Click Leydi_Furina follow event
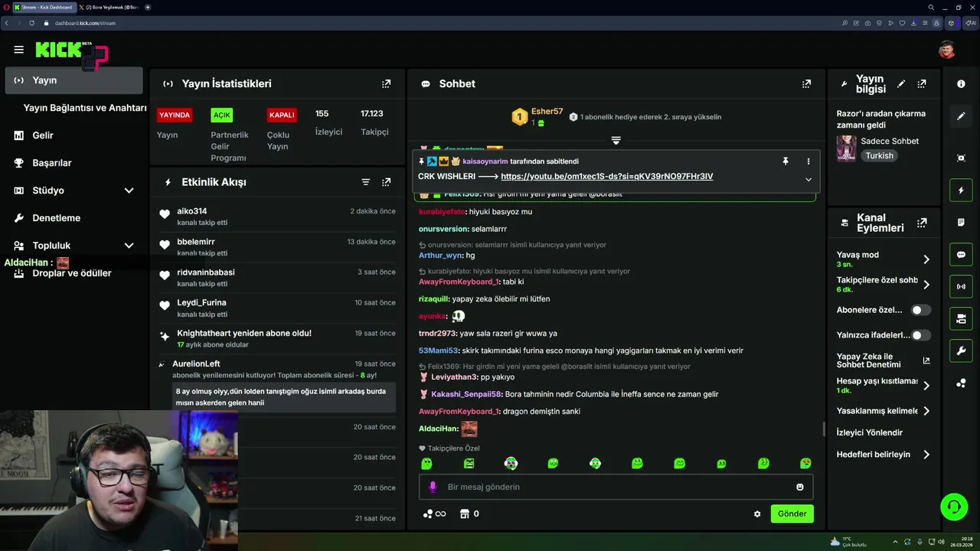The width and height of the screenshot is (980, 551). pos(277,308)
